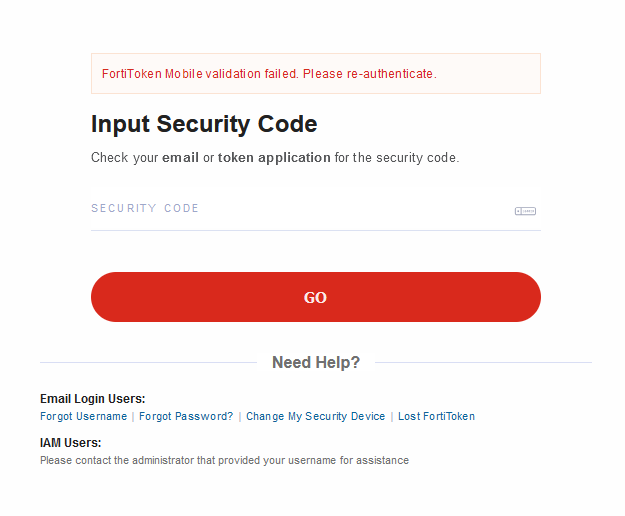
Task: Click pipe separator after Forgot Username
Action: pyautogui.click(x=133, y=416)
